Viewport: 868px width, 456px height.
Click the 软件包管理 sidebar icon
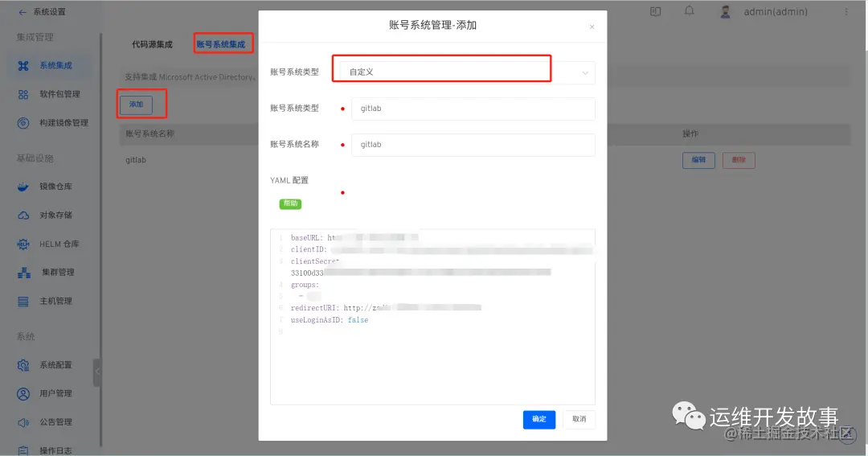click(23, 94)
